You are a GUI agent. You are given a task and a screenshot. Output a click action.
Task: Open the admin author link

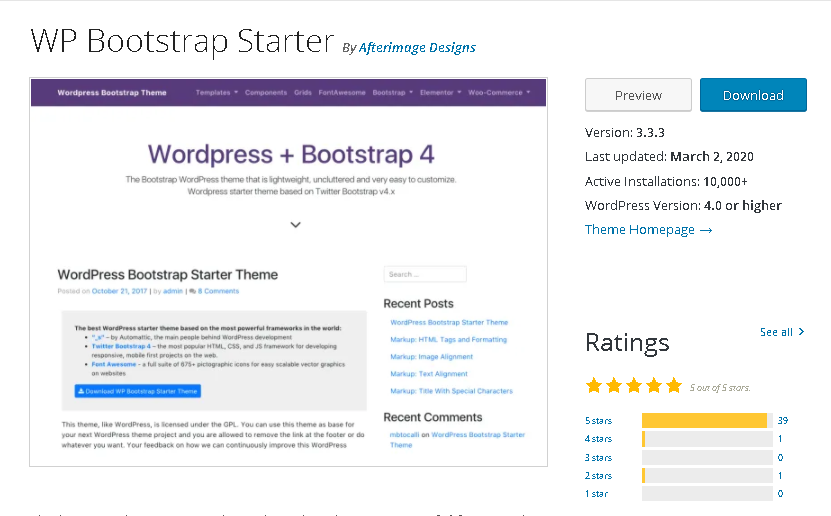(x=173, y=291)
